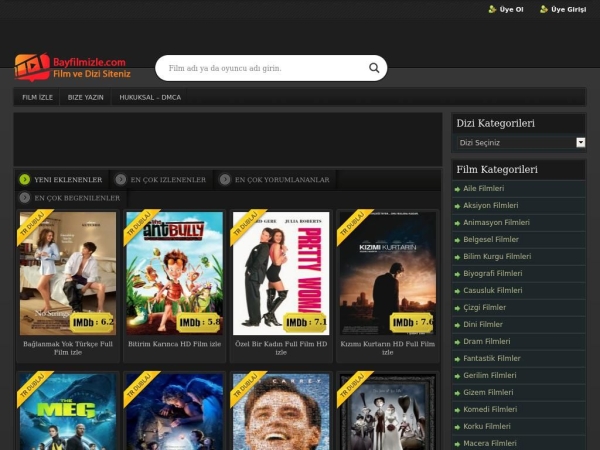
Task: Open the Bağlanmak Yok movie poster
Action: click(x=68, y=273)
